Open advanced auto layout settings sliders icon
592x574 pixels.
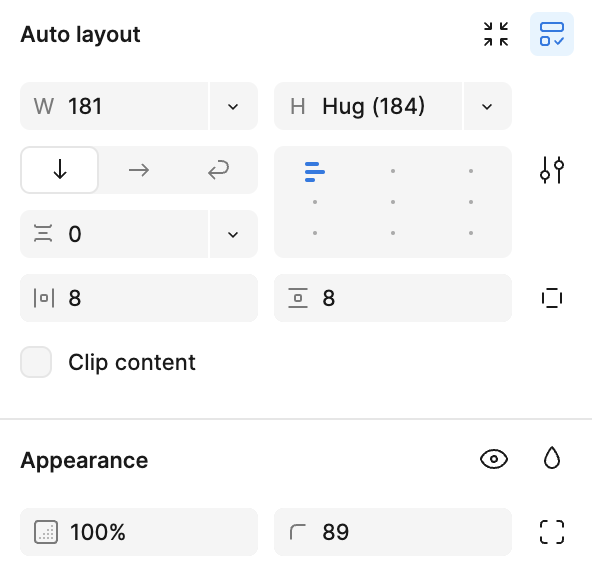[x=552, y=170]
